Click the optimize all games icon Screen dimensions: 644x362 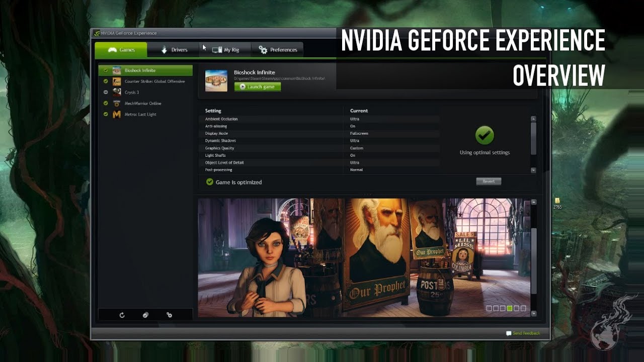pos(145,315)
